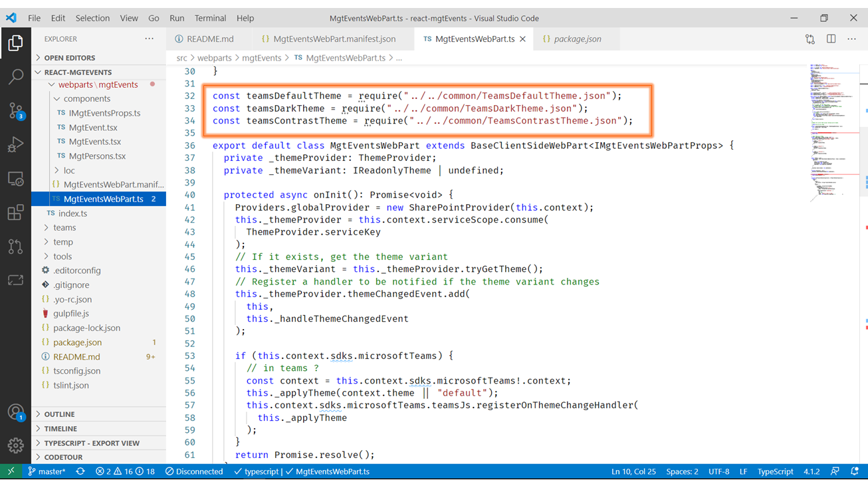The width and height of the screenshot is (868, 488).
Task: Expand the teams folder in explorer
Action: (x=64, y=227)
